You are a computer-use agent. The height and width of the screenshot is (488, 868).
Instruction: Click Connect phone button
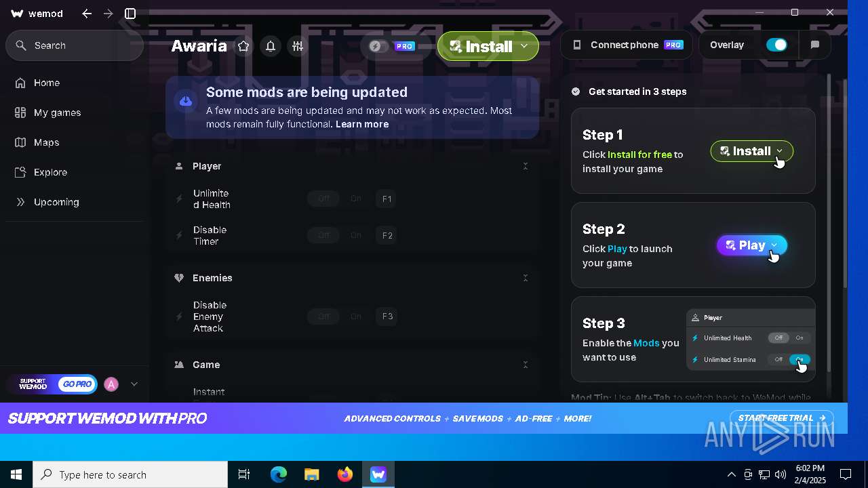[x=627, y=45]
